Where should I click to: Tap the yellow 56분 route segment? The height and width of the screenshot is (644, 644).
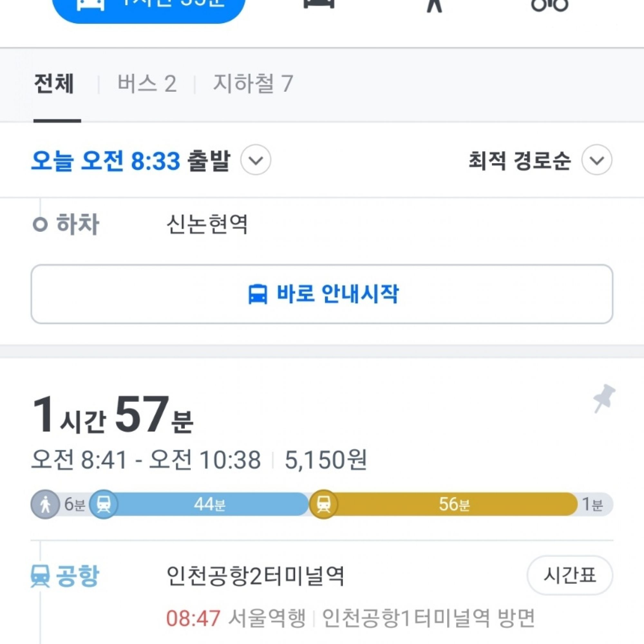point(454,504)
